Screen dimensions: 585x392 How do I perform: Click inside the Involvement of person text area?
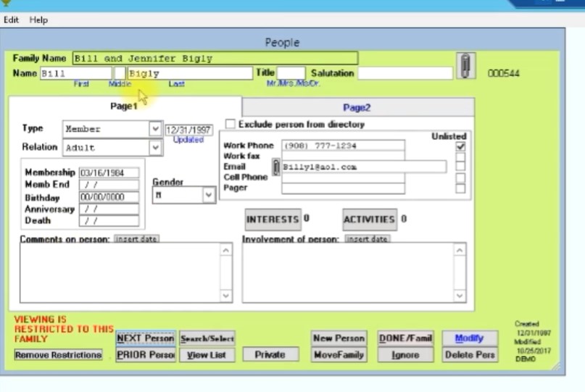(347, 272)
